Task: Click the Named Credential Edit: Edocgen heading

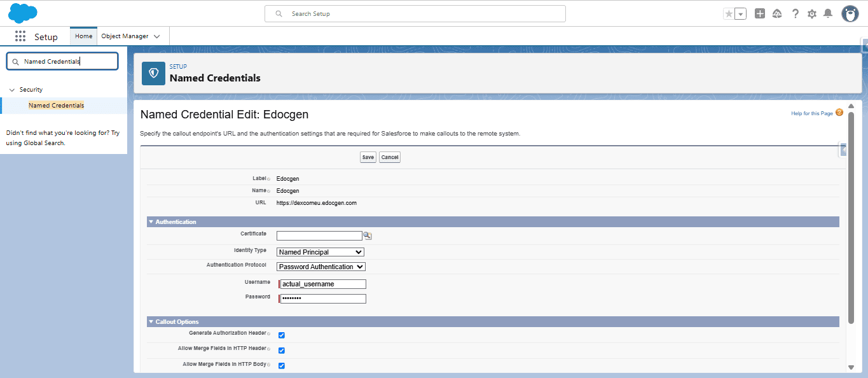Action: (x=224, y=115)
